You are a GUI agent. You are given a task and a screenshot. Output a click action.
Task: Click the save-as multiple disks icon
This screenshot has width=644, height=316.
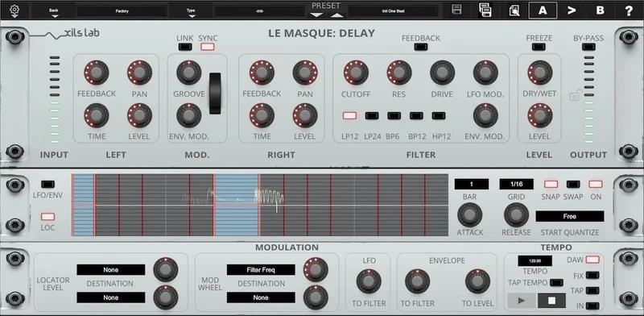[485, 10]
